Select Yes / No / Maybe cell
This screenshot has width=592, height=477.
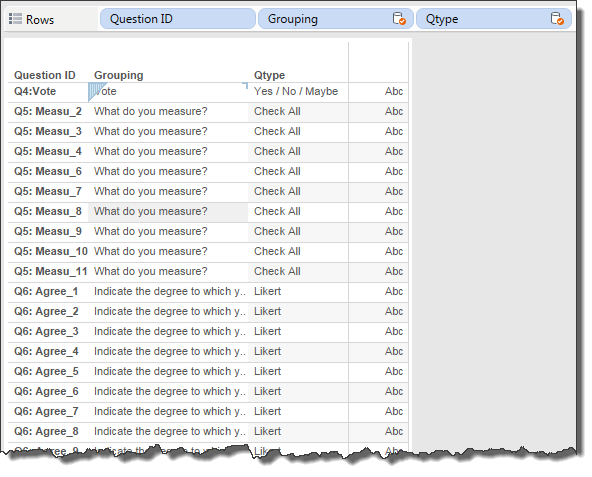[x=296, y=91]
